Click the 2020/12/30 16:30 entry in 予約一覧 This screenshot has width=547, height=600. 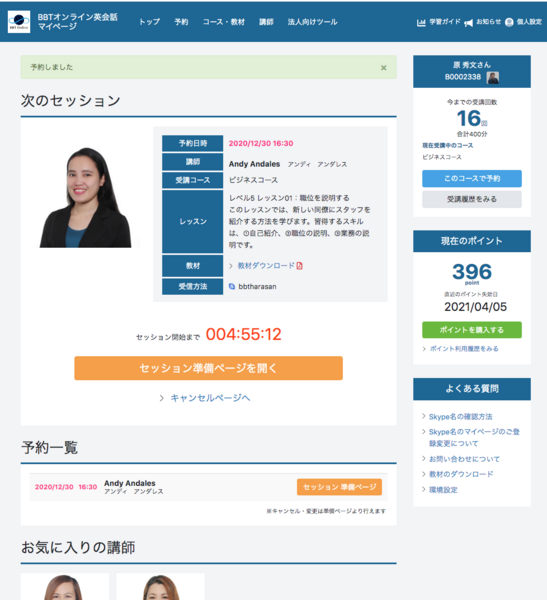pos(66,487)
